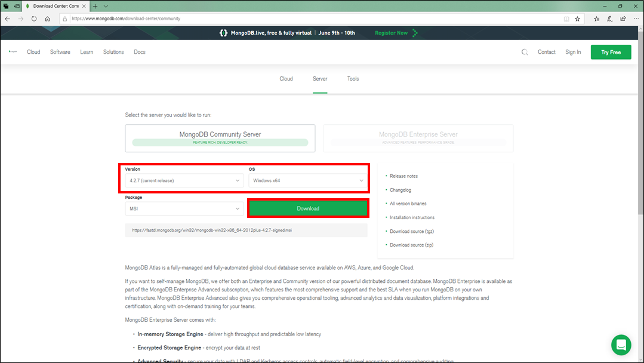Image resolution: width=644 pixels, height=363 pixels.
Task: Go back to the previous page
Action: 7,19
